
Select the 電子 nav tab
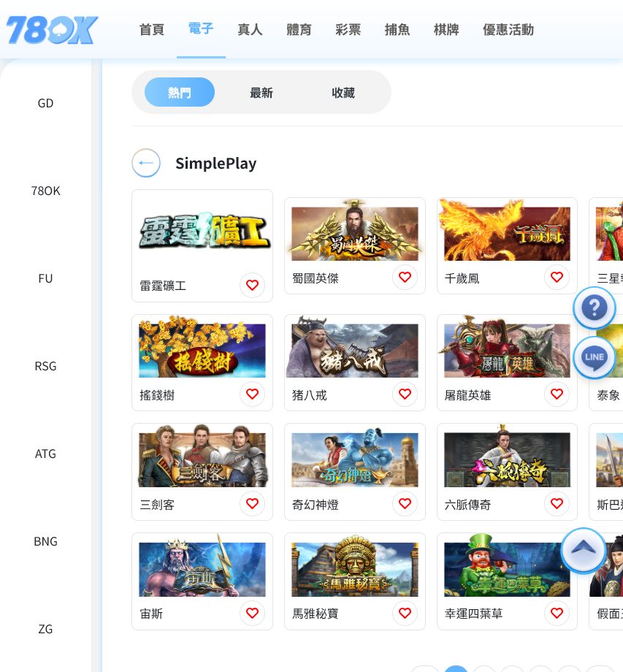click(x=201, y=28)
